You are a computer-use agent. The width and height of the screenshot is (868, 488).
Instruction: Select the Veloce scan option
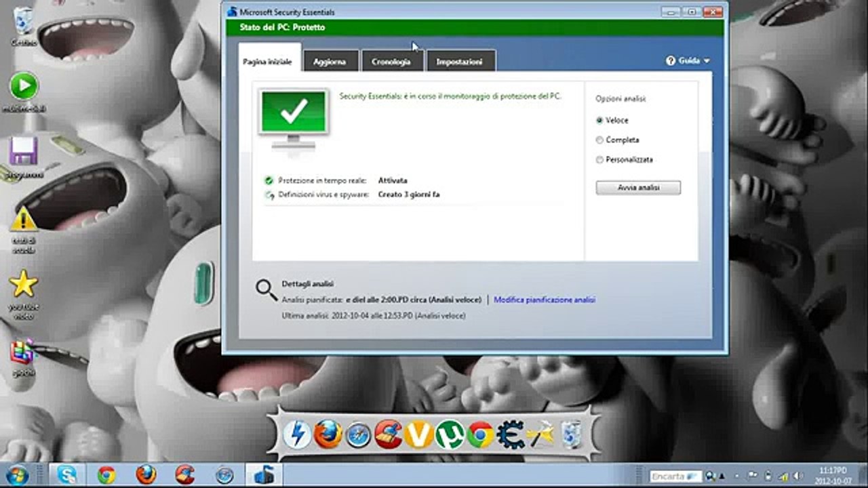tap(612, 120)
